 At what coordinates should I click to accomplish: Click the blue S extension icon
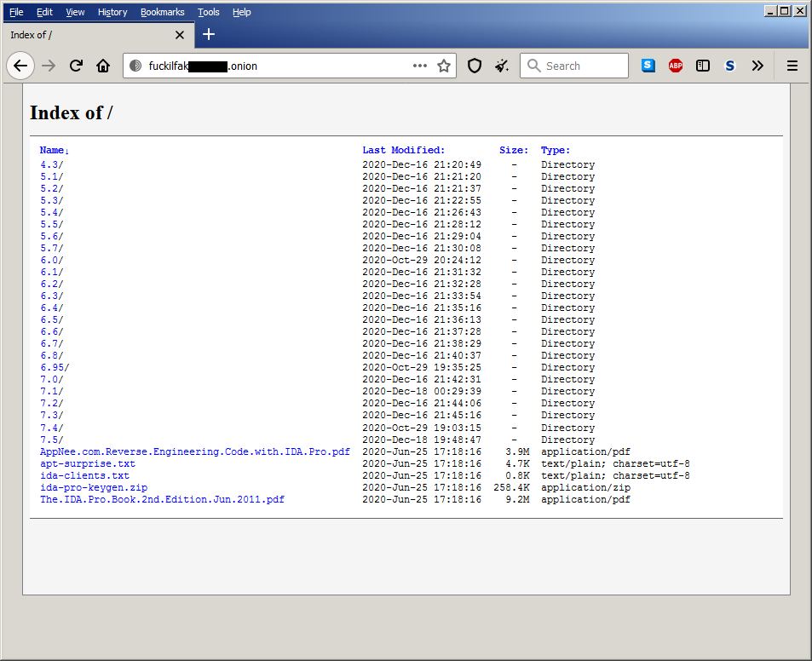[648, 66]
